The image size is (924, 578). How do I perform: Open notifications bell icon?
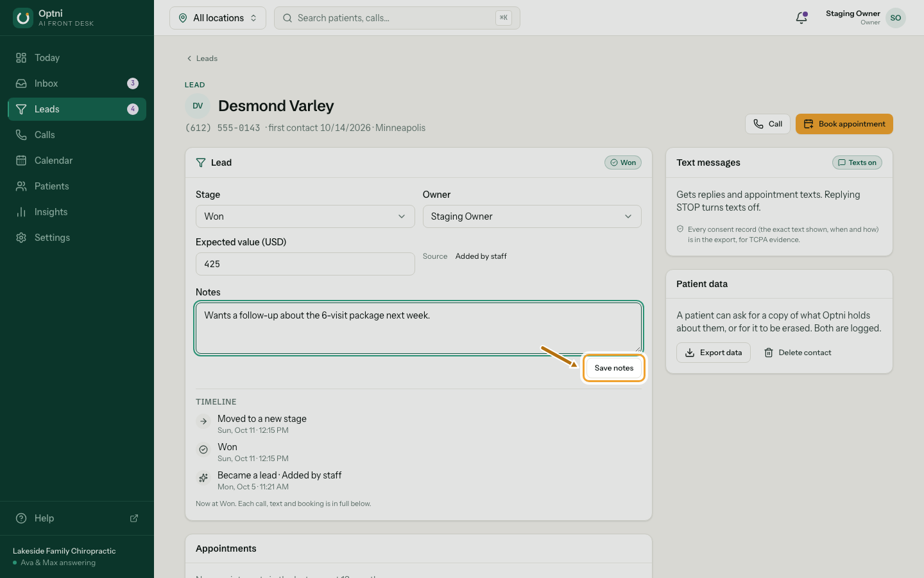pyautogui.click(x=801, y=18)
